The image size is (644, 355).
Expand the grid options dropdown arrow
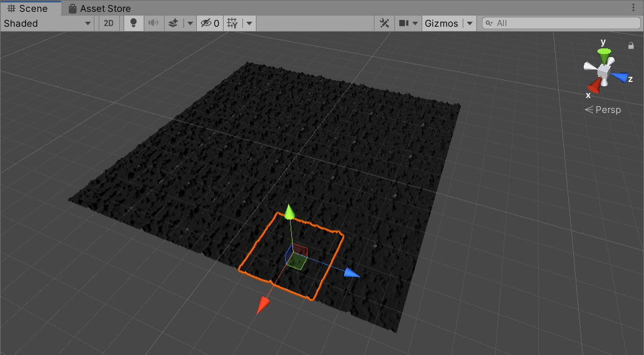248,24
